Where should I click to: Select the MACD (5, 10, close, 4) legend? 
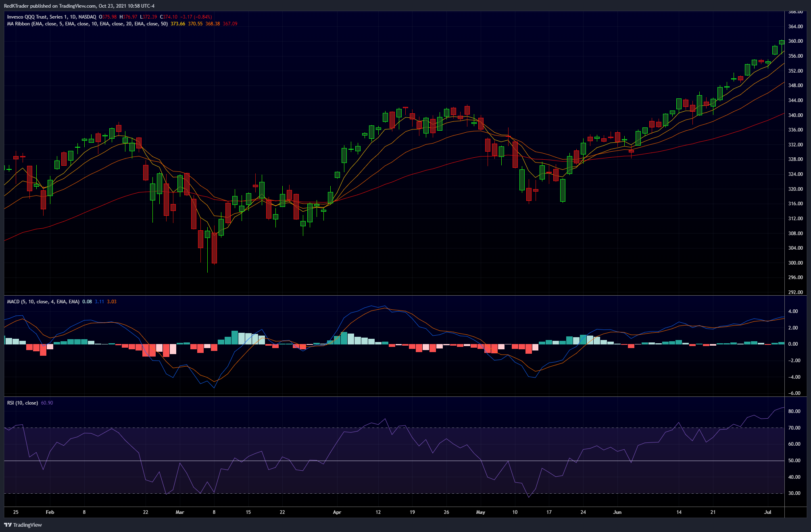[43, 302]
